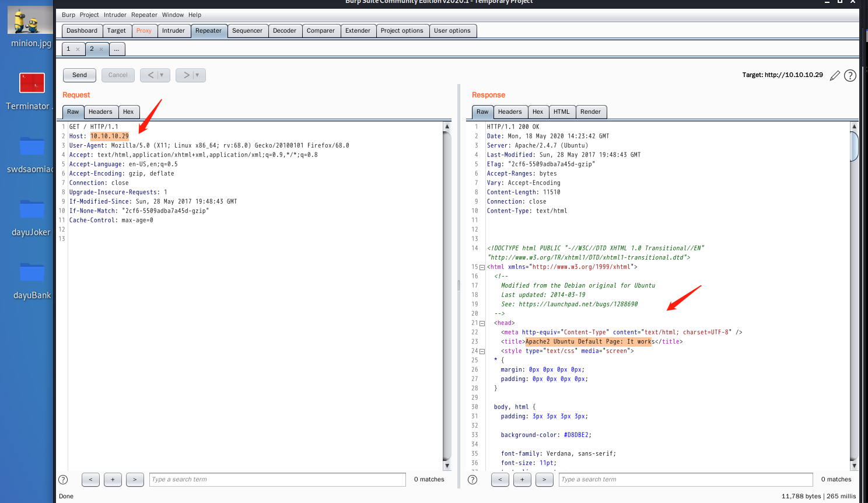The height and width of the screenshot is (503, 868).
Task: Click the request pane vertical scrollbar
Action: coord(447,296)
